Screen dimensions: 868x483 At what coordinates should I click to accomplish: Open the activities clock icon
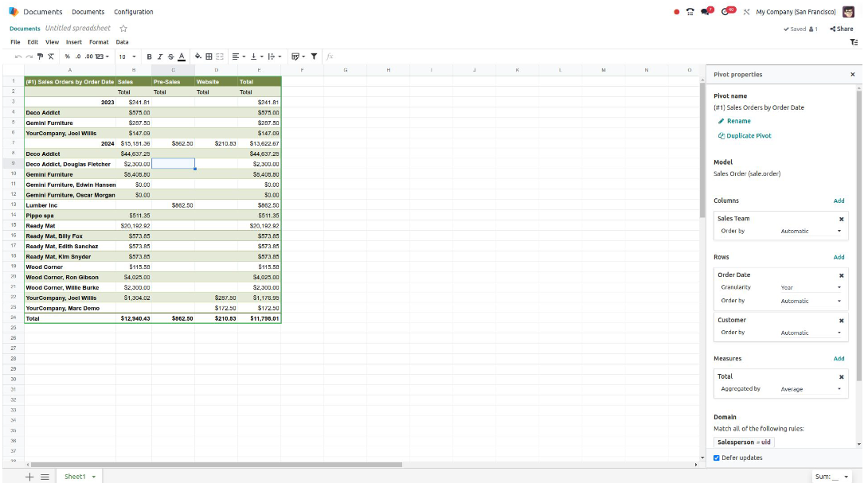pos(727,11)
